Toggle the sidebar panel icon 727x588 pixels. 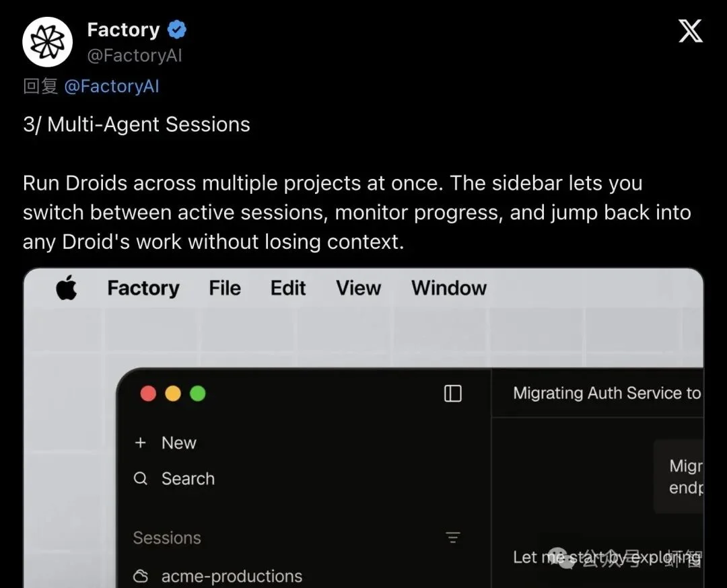click(x=453, y=394)
